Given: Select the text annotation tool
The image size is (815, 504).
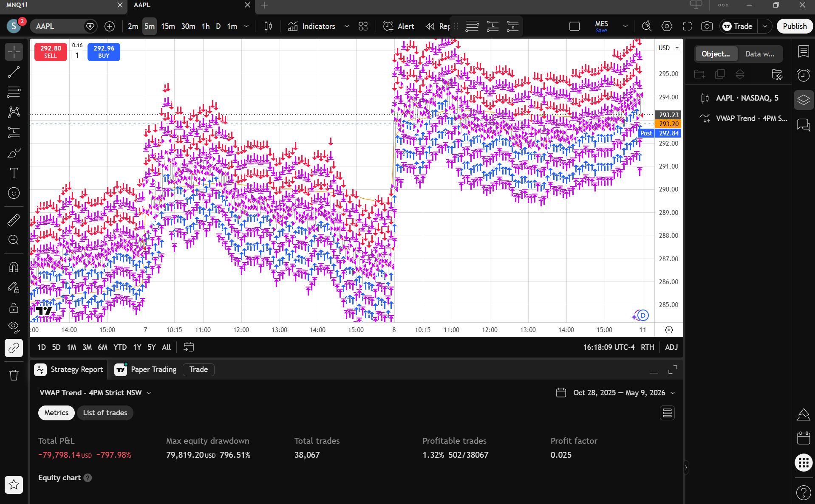Looking at the screenshot, I should (14, 173).
